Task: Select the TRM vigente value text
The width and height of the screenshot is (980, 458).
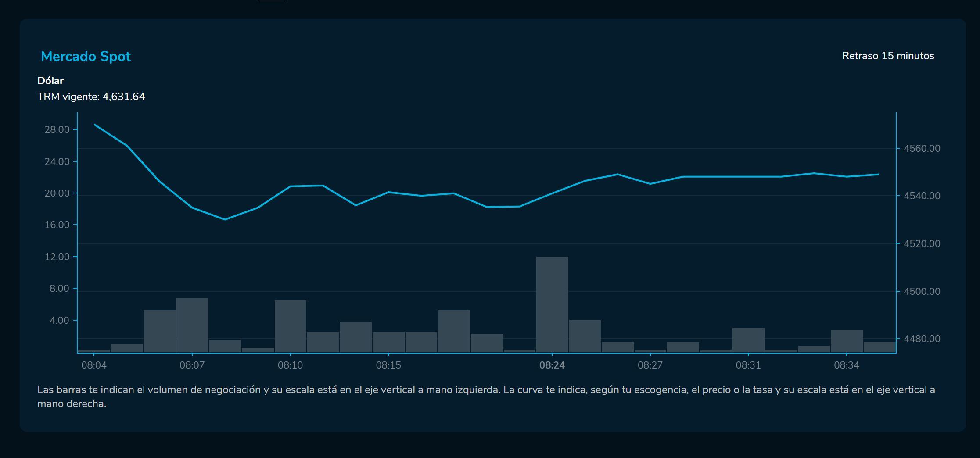Action: 91,97
